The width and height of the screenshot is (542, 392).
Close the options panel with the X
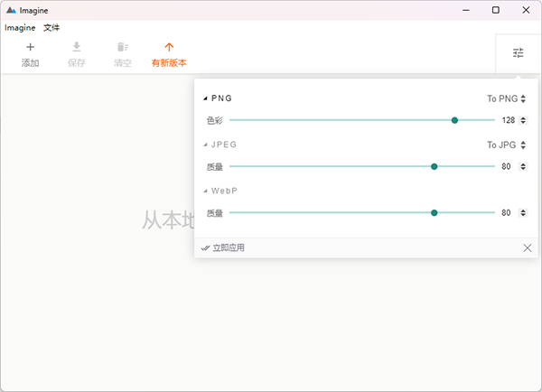coord(528,247)
